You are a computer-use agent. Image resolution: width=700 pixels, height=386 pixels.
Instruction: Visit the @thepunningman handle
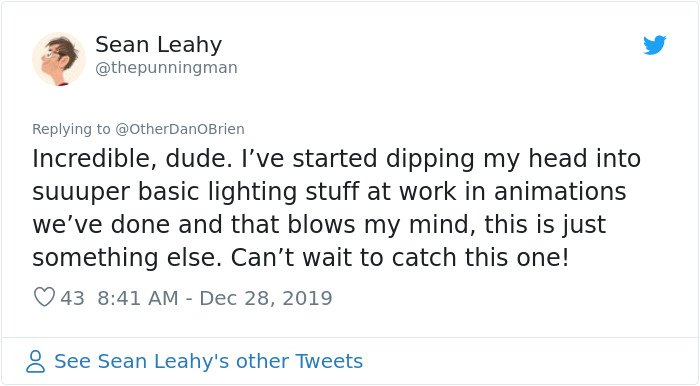point(166,68)
